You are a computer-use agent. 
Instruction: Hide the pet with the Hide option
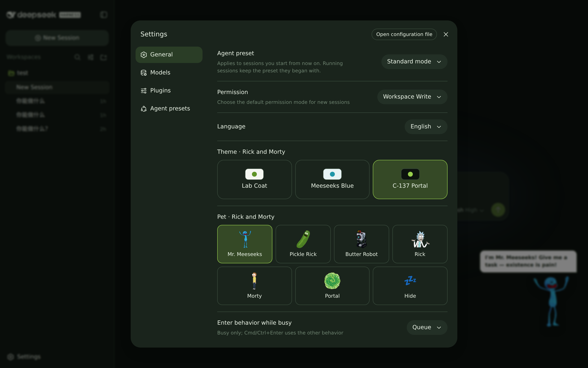point(410,286)
